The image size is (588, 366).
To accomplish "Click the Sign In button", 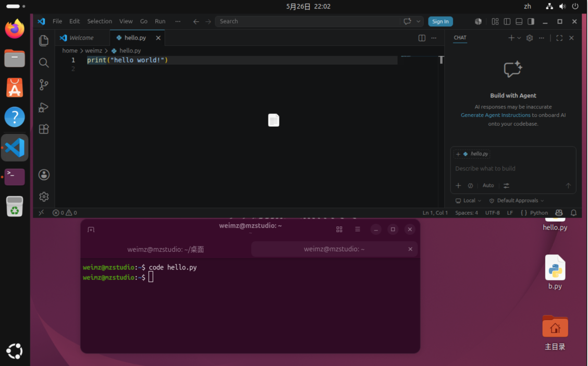I will (440, 21).
